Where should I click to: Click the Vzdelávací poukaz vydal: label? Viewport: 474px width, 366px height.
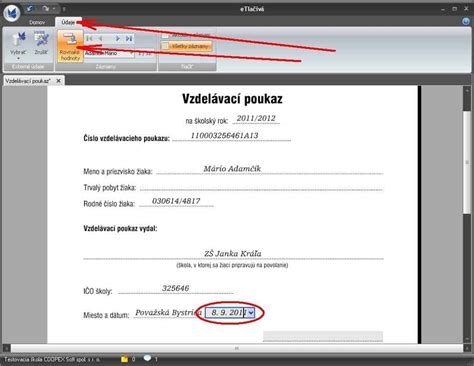[120, 229]
